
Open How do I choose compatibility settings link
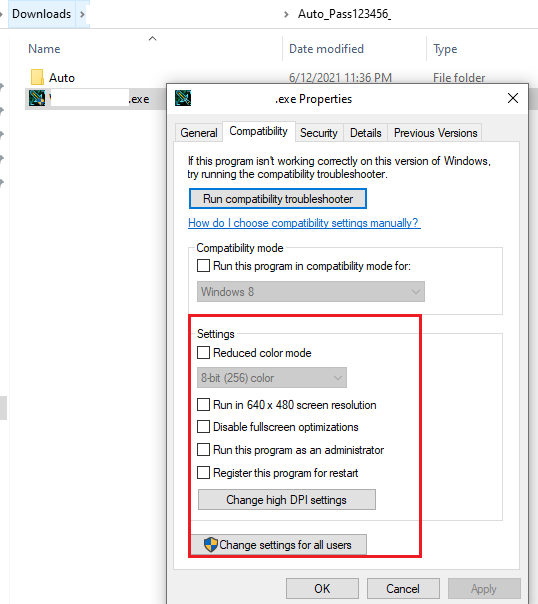[304, 223]
